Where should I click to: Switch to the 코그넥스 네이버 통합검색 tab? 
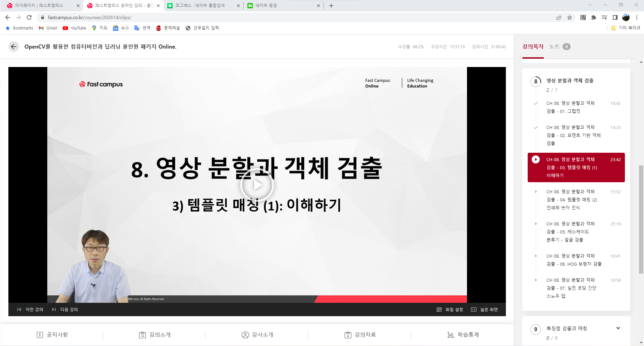[x=204, y=6]
